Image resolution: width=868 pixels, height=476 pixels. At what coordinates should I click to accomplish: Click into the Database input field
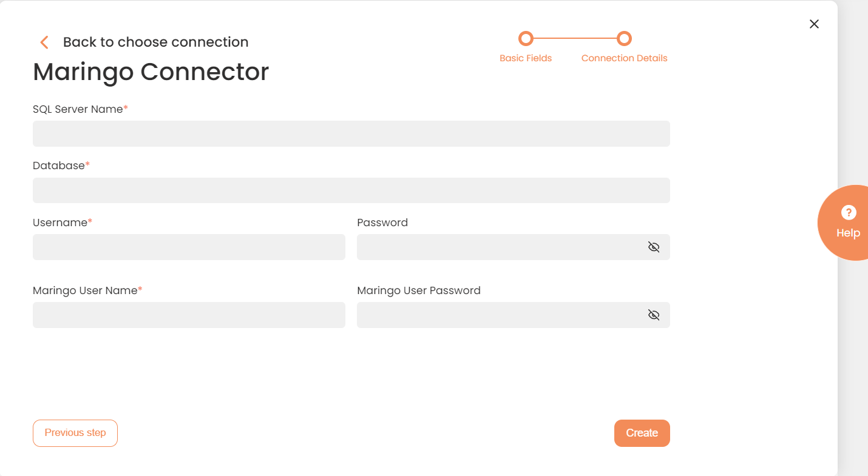pos(351,190)
